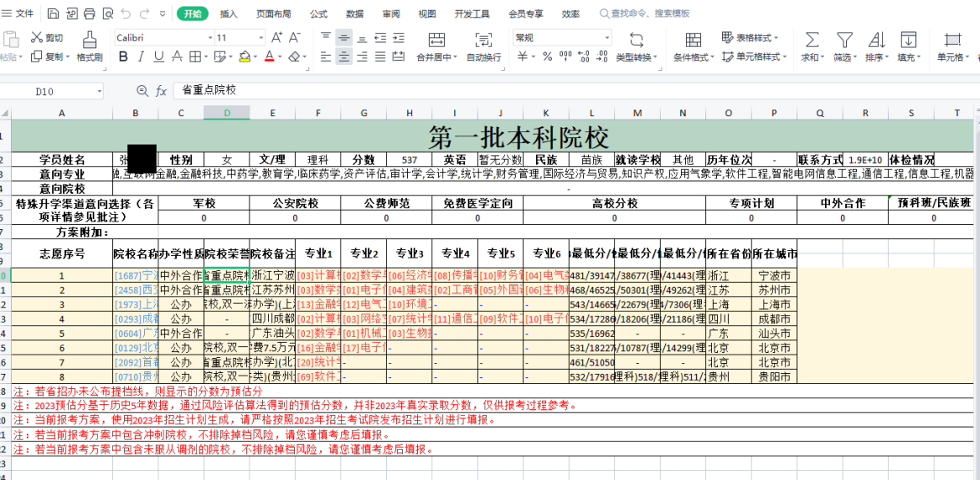Click the AutoSum (求和) sigma icon
This screenshot has height=480, width=980.
811,40
